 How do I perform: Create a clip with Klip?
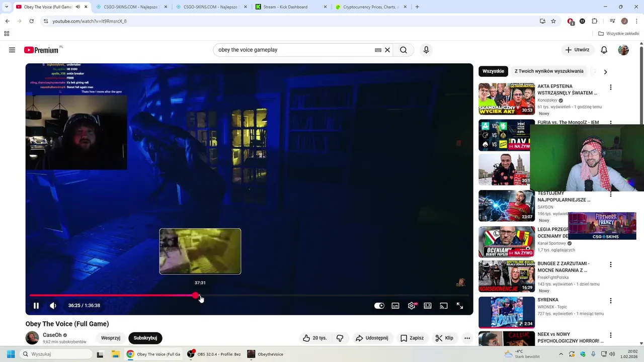click(444, 338)
